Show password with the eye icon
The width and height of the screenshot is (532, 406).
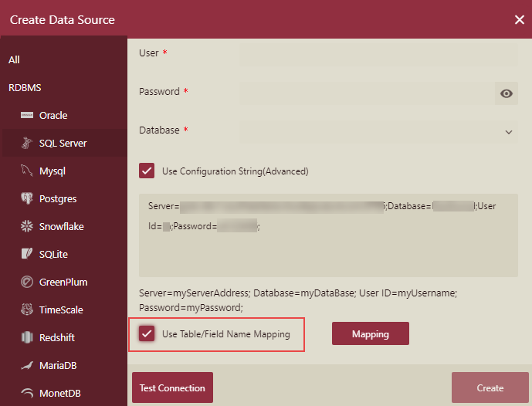(x=507, y=93)
